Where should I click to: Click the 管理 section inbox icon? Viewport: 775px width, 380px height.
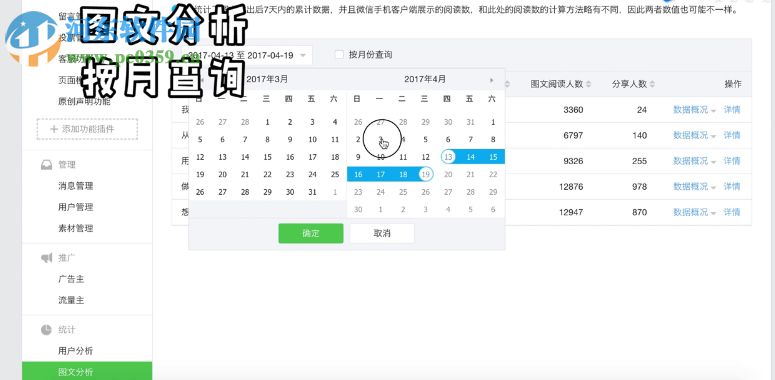point(46,165)
